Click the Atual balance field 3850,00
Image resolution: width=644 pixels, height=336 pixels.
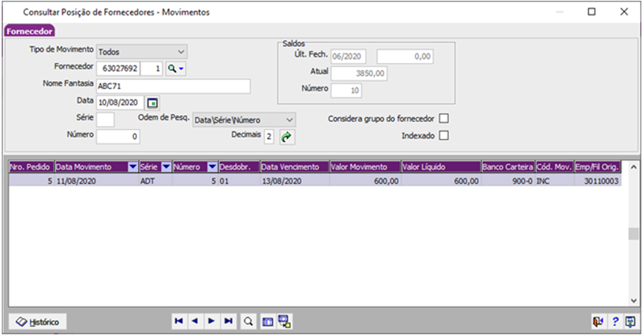[x=359, y=73]
